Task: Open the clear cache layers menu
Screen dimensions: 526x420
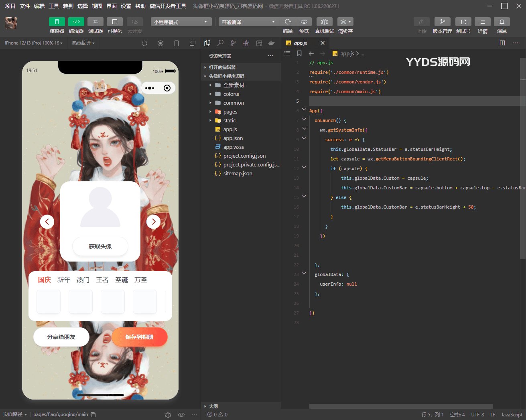Action: coord(345,22)
